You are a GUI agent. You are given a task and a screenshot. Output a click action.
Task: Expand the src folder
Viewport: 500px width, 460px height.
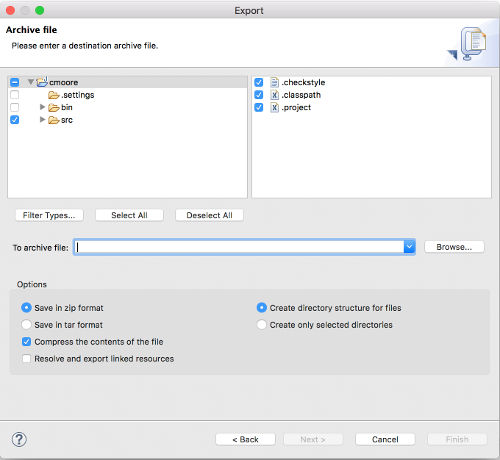click(42, 119)
